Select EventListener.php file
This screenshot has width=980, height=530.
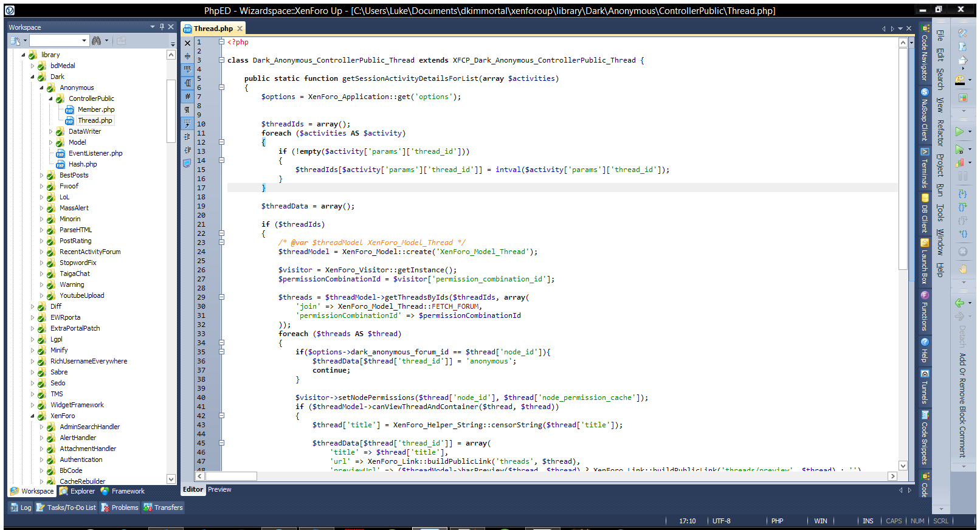pyautogui.click(x=95, y=153)
